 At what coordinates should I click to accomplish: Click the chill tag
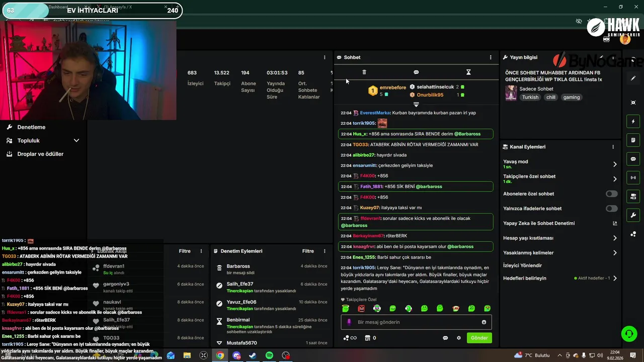(x=551, y=98)
